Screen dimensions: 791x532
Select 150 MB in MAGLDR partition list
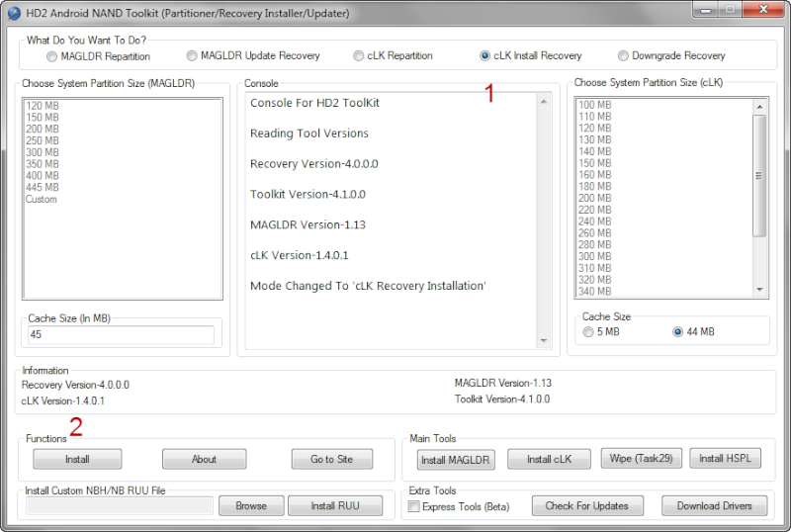(x=43, y=117)
